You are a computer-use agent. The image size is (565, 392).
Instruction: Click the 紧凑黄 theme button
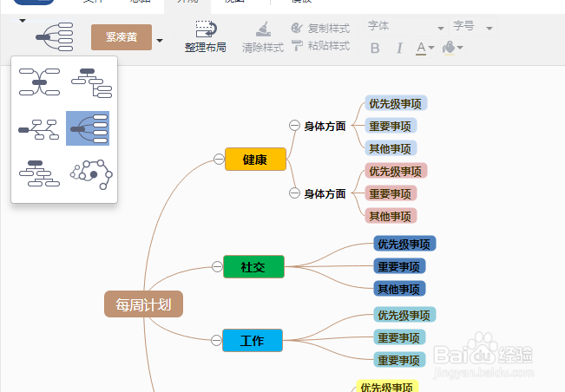[122, 37]
